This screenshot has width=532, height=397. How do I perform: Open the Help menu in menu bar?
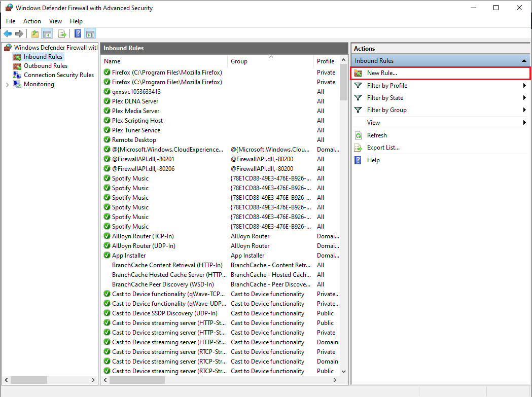(x=76, y=21)
